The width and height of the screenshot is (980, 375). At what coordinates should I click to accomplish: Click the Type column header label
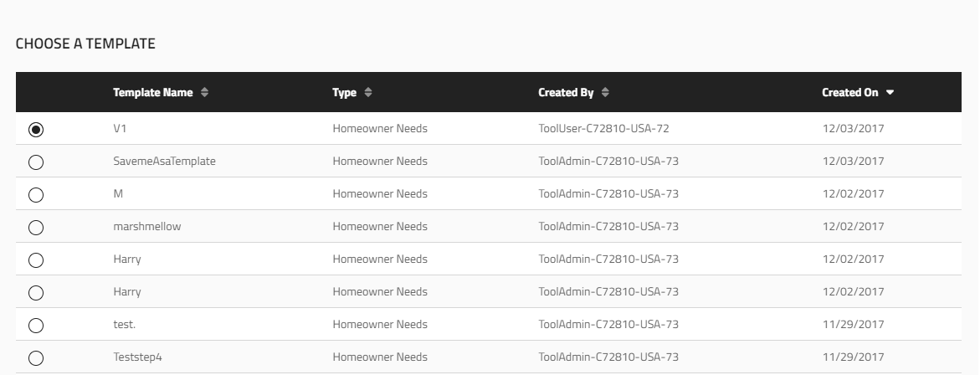[x=344, y=93]
